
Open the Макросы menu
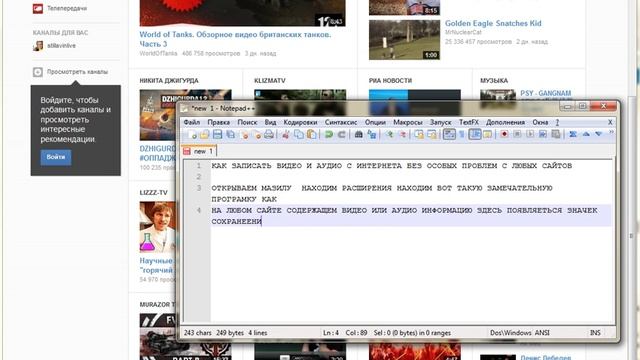[407, 122]
